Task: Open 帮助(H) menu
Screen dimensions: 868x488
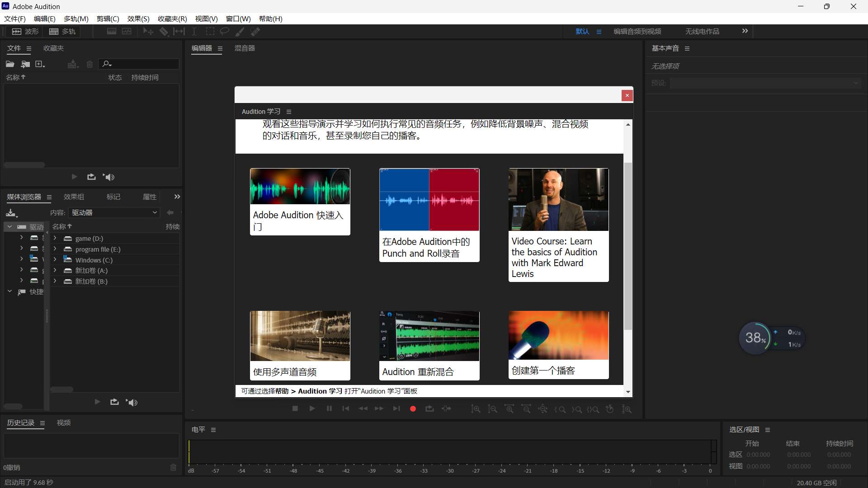Action: click(x=271, y=19)
